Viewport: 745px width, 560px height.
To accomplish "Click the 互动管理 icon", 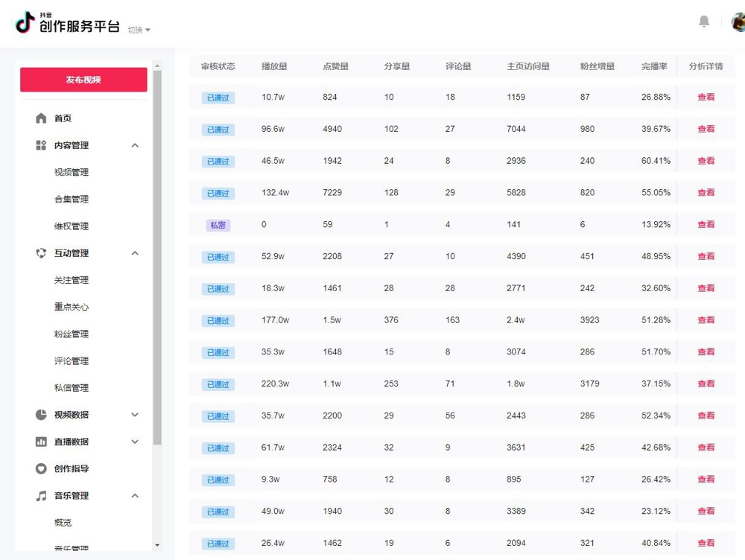I will [x=41, y=252].
